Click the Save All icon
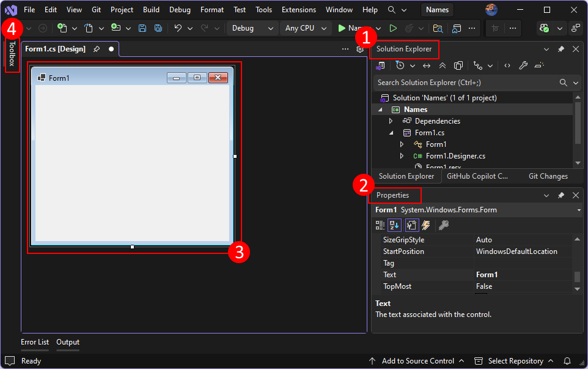 [x=158, y=28]
